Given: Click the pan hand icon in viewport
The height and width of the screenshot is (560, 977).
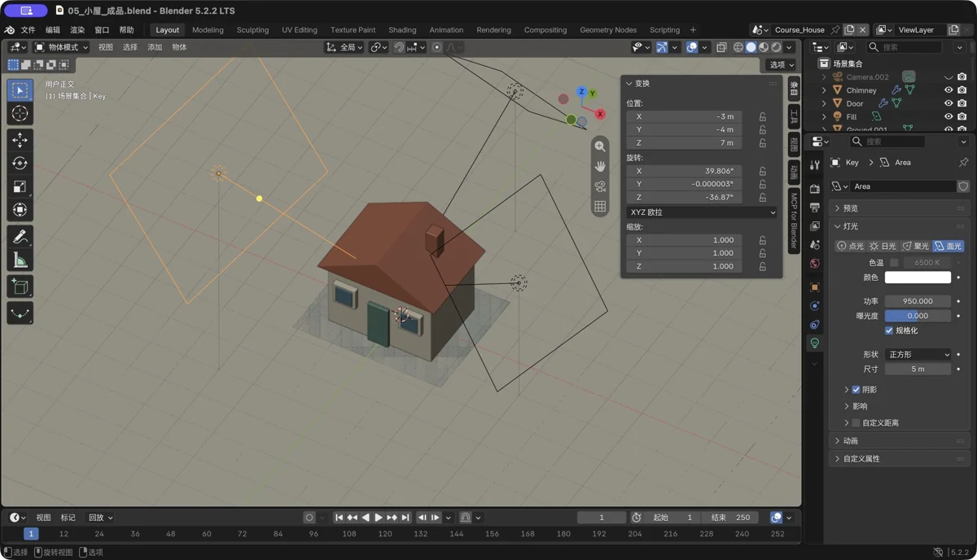Looking at the screenshot, I should coord(600,166).
